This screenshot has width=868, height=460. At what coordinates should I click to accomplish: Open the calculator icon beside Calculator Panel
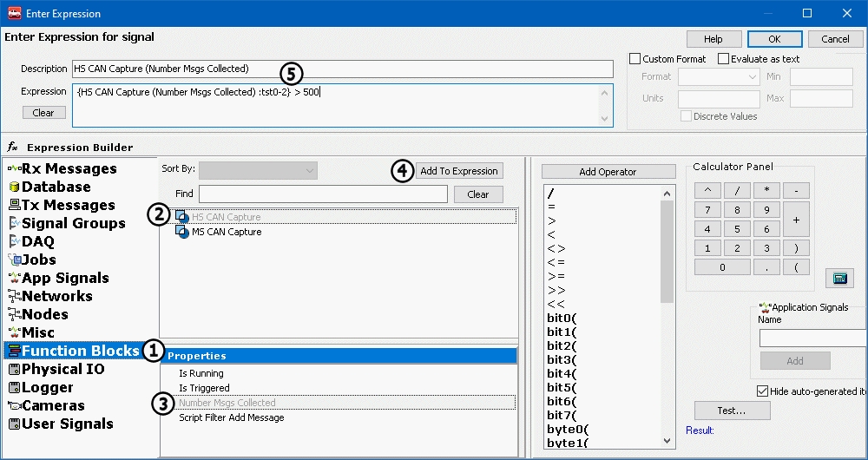tap(839, 278)
